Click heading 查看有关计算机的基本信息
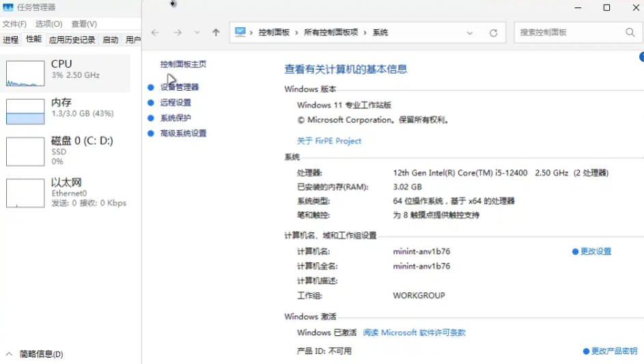 [x=346, y=69]
